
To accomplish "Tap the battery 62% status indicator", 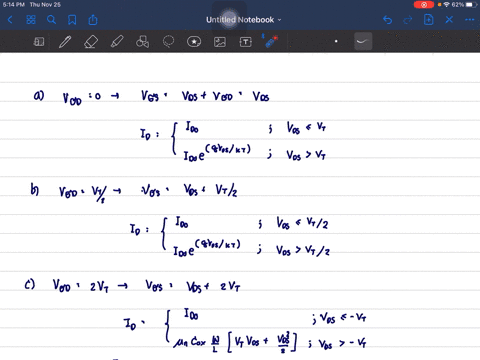I will pos(464,5).
